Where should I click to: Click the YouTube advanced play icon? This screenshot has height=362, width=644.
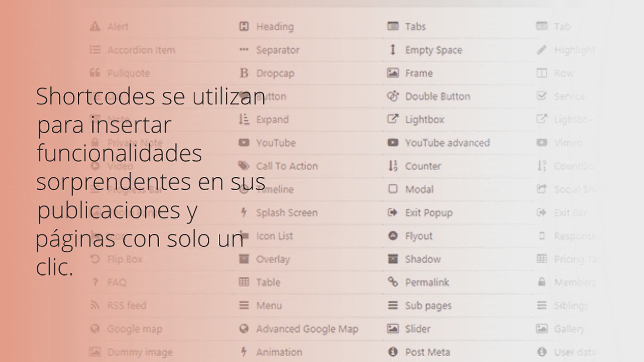click(x=393, y=143)
